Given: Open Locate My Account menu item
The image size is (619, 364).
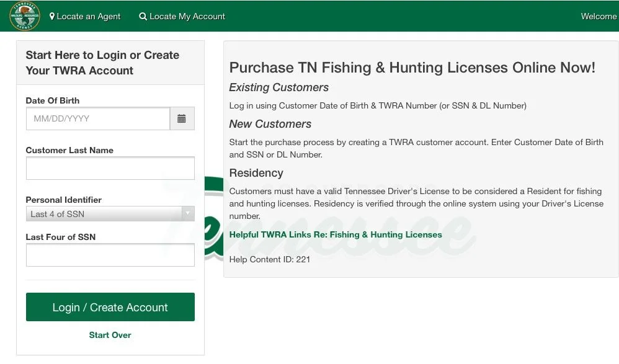Looking at the screenshot, I should 182,17.
